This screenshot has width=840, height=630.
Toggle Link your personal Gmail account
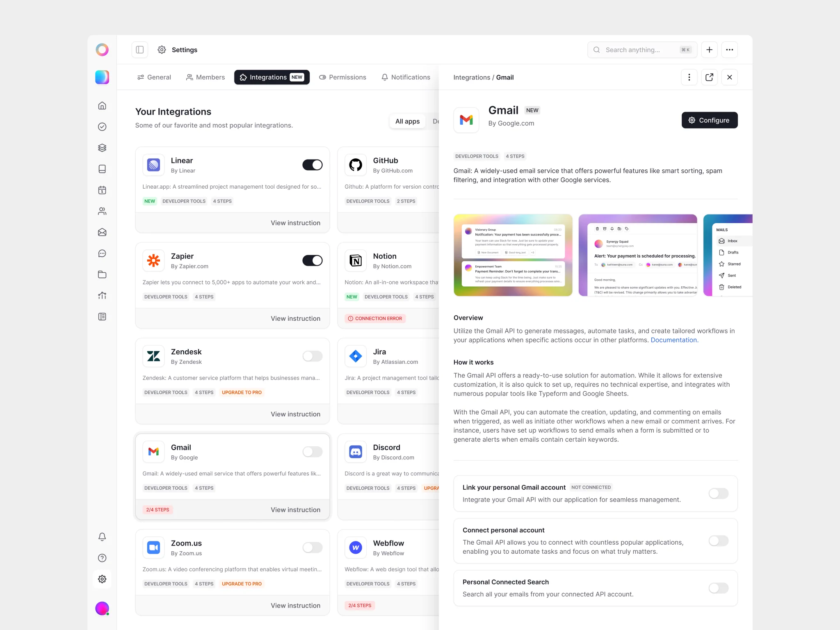click(719, 493)
